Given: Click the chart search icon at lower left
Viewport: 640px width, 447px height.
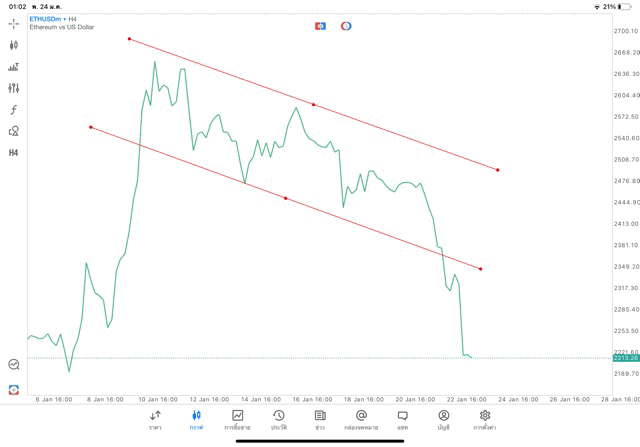Looking at the screenshot, I should [14, 365].
